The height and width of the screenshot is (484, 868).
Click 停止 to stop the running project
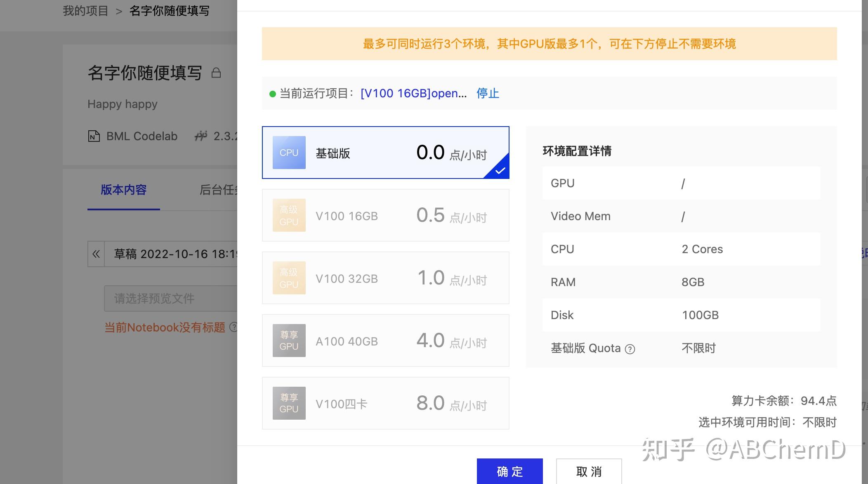click(488, 93)
